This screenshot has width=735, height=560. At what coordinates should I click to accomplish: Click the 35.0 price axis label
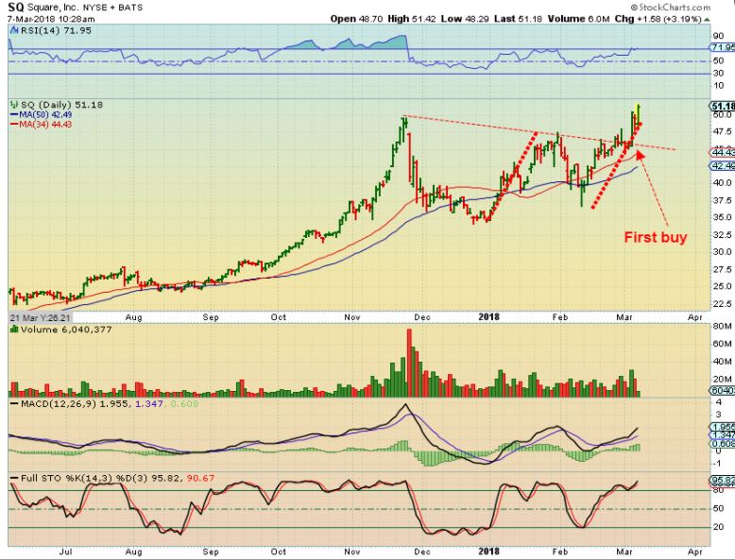(723, 217)
